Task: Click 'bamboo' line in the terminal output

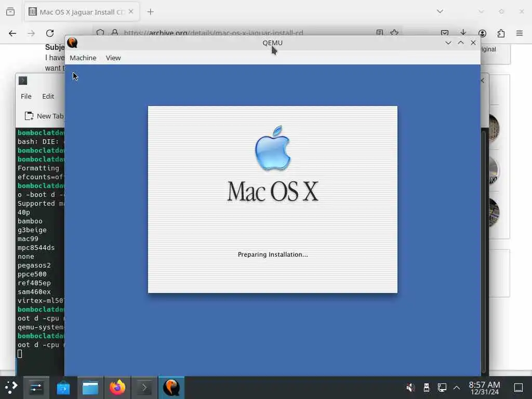Action: point(30,221)
